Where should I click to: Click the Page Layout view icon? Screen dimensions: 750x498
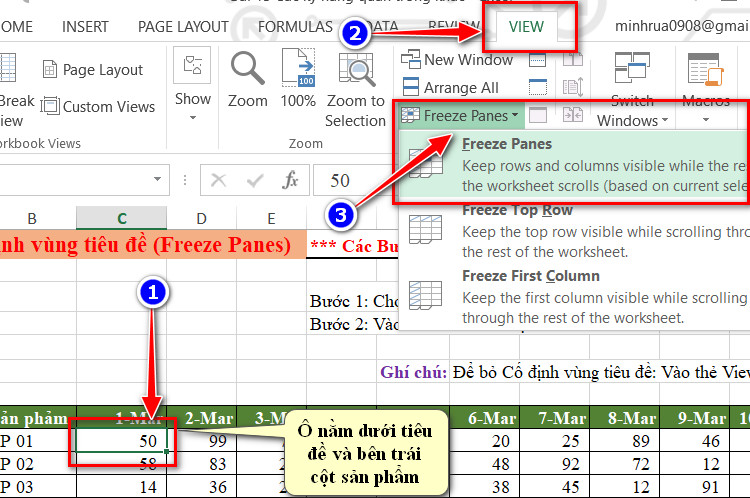pos(50,70)
